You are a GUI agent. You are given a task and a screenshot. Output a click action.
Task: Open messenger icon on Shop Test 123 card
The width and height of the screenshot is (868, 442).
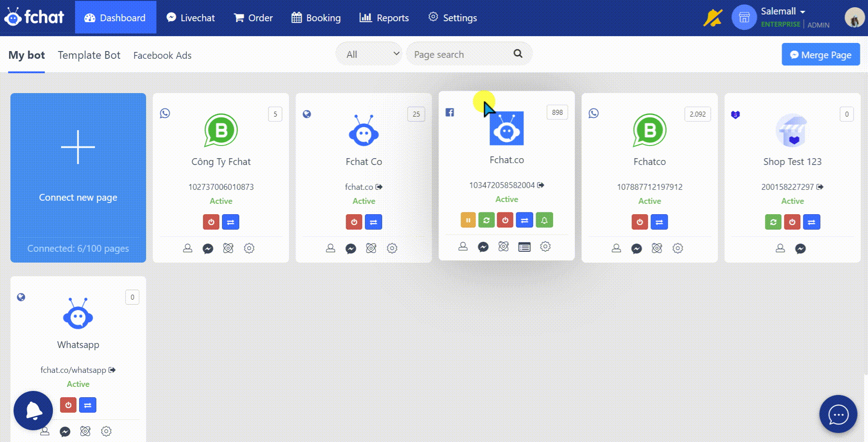pos(801,249)
